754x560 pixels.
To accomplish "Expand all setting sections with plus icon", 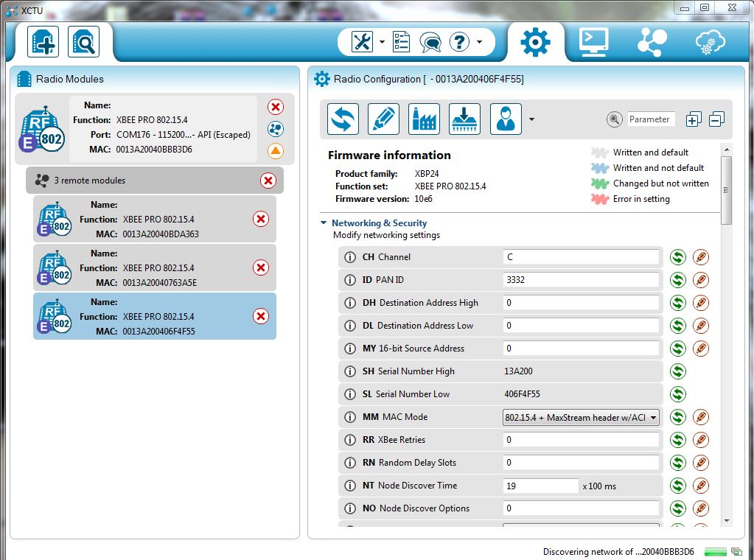I will (x=694, y=119).
